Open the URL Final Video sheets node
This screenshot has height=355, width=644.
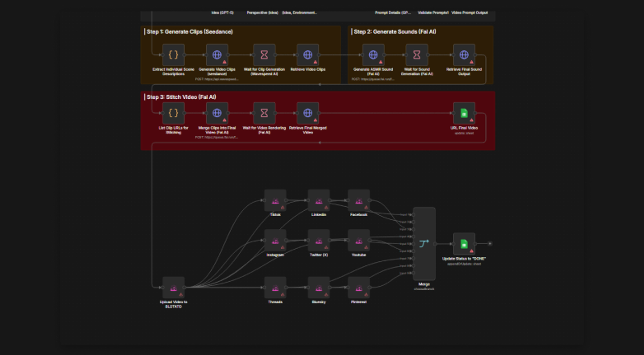coord(464,113)
